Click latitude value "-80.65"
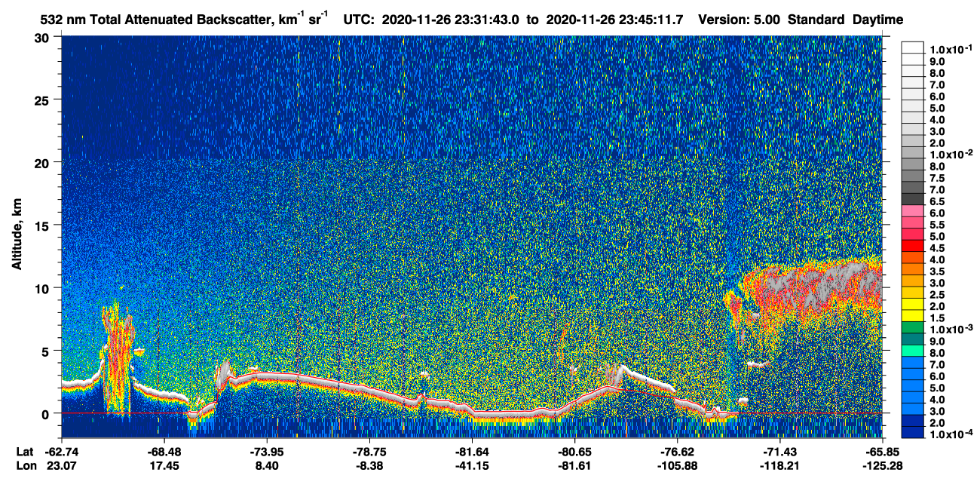This screenshot has width=980, height=503. coord(574,452)
